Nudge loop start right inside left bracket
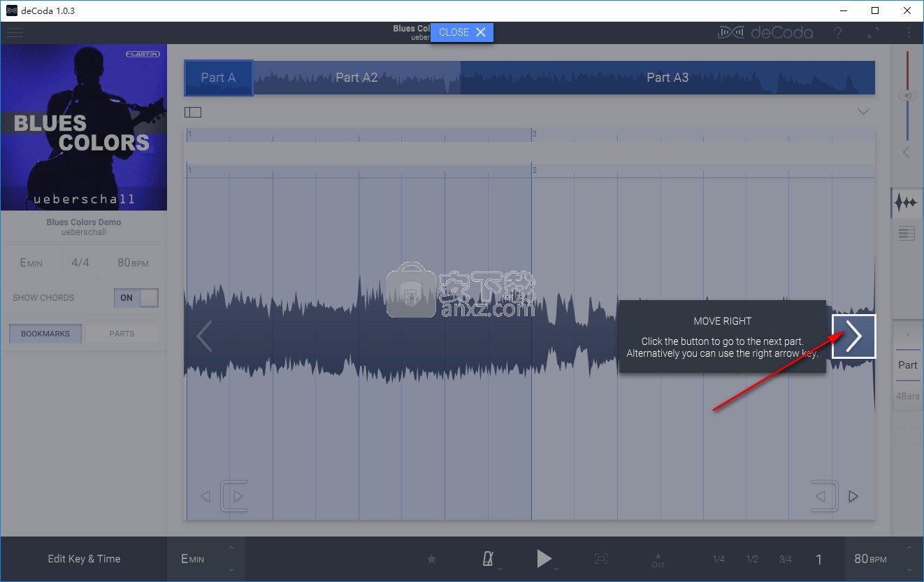924x582 pixels. [x=238, y=497]
